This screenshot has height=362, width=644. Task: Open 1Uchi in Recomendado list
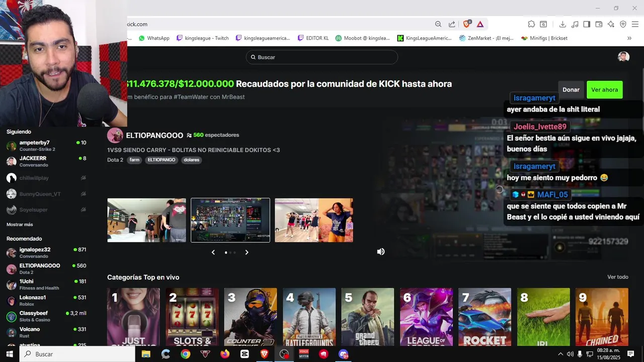(46, 285)
